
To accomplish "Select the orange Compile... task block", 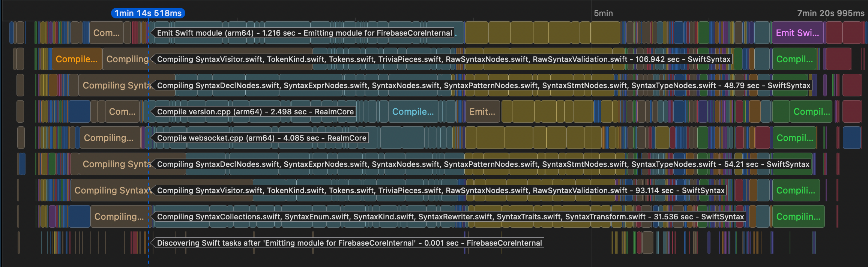I will pos(77,59).
